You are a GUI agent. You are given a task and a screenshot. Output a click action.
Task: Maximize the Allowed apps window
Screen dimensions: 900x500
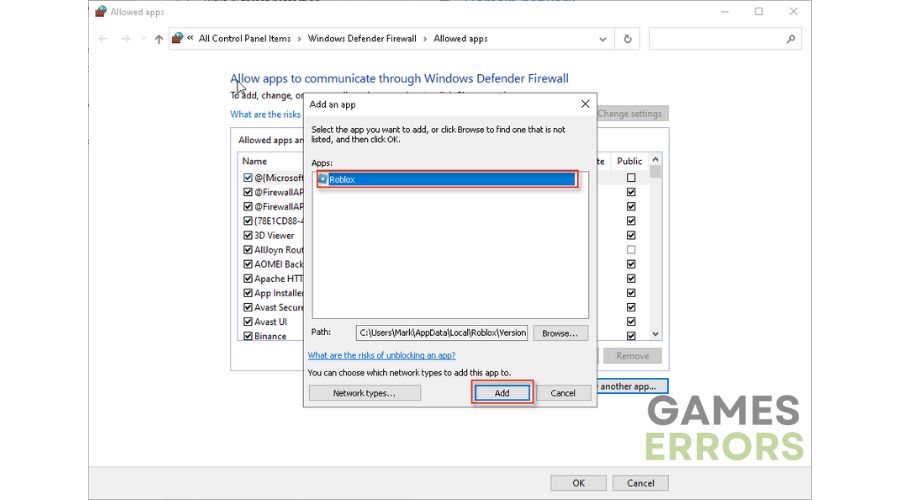coord(759,11)
